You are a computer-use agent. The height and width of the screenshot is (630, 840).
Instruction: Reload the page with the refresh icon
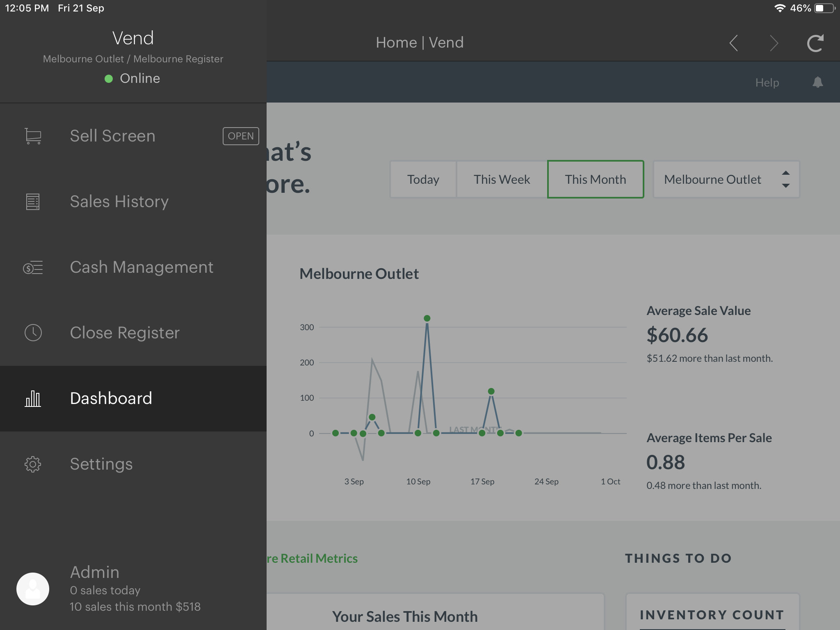click(815, 43)
